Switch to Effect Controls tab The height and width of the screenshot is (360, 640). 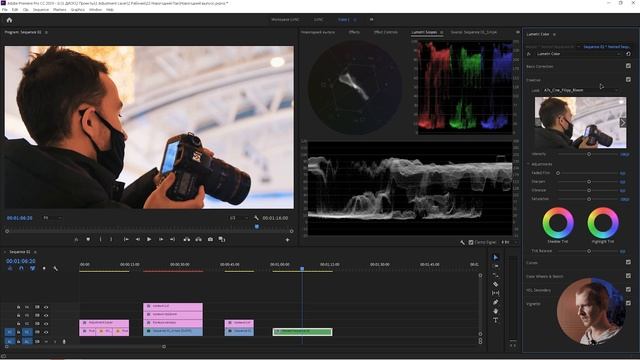(x=386, y=32)
